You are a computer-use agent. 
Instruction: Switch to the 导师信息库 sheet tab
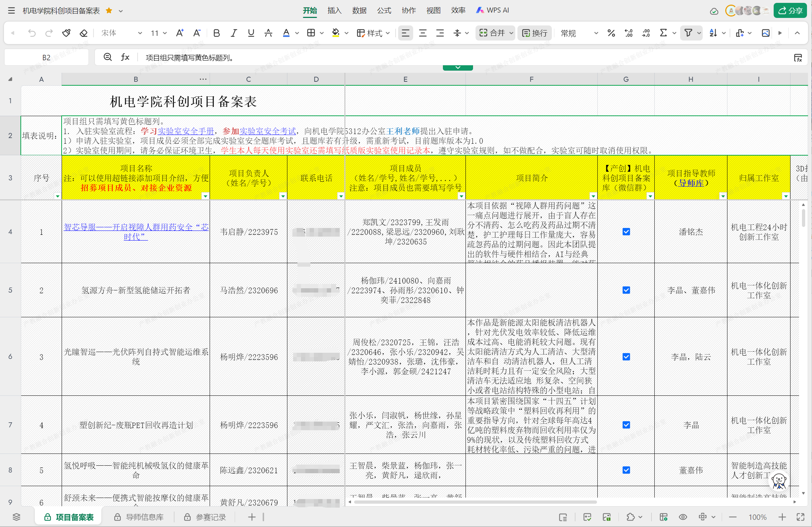[144, 517]
